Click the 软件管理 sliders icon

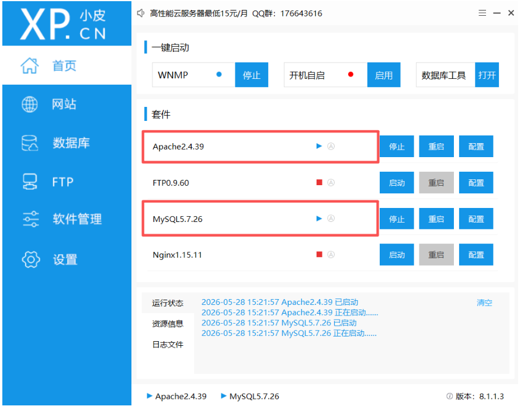31,219
